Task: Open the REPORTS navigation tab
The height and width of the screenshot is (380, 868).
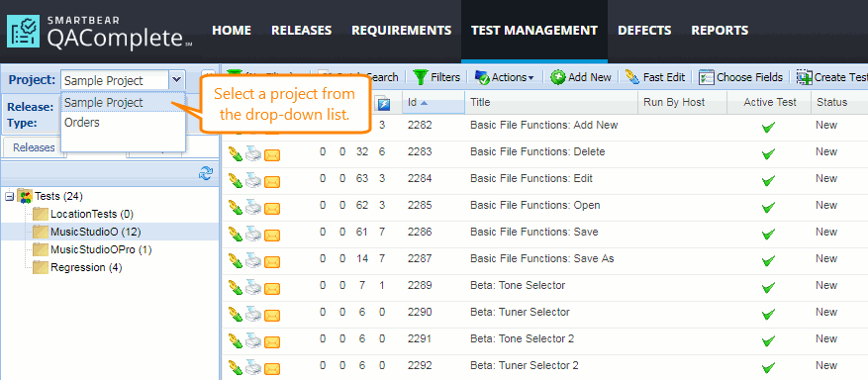Action: point(720,31)
